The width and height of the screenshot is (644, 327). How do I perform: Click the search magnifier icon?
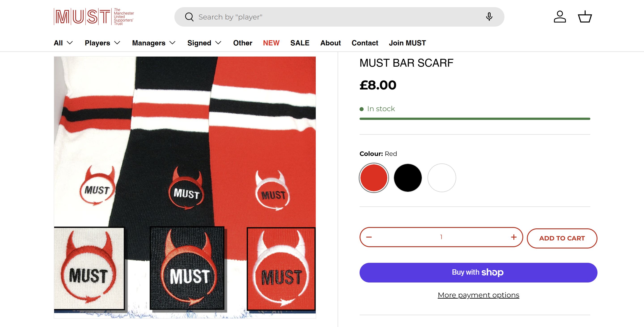coord(189,17)
